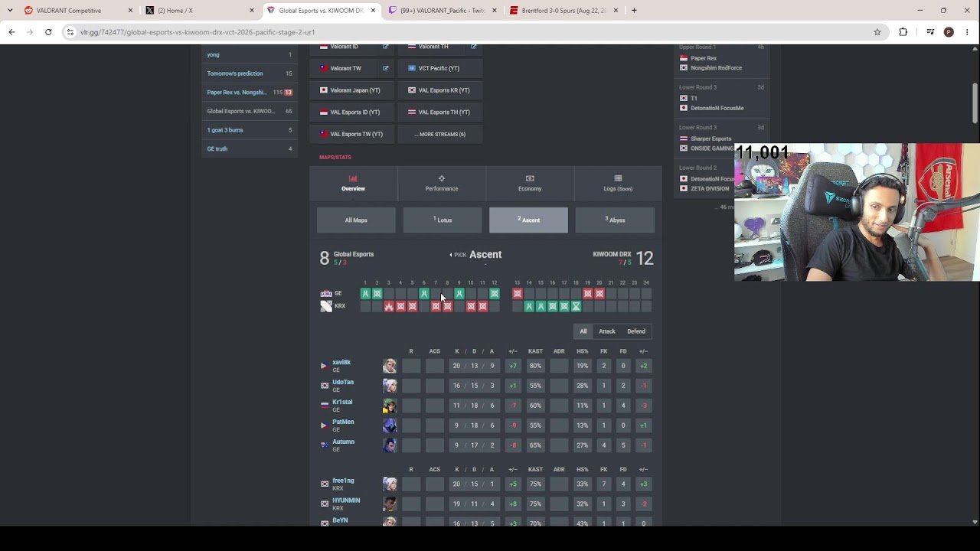Switch to the Home / X browser tab
The height and width of the screenshot is (551, 980).
click(199, 11)
